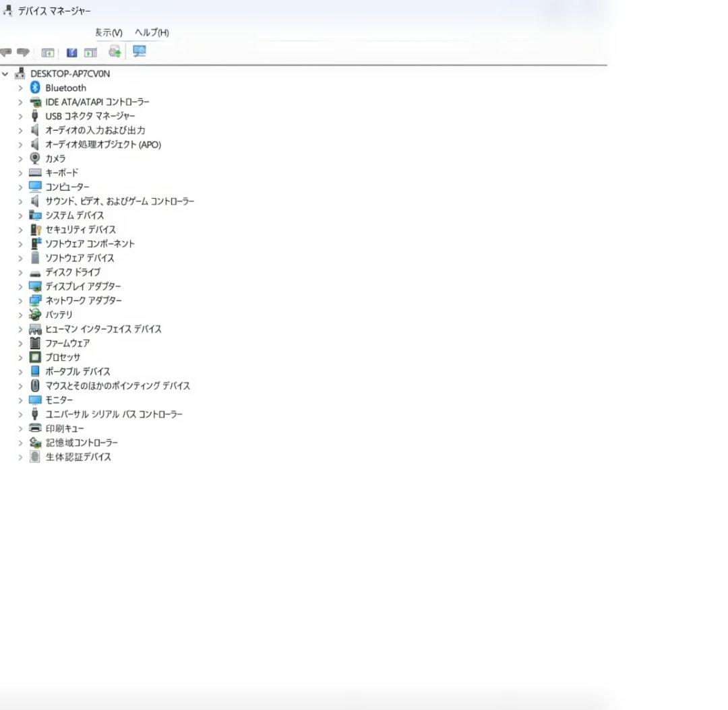Image resolution: width=728 pixels, height=710 pixels.
Task: Click the バッテリ battery icon
Action: [x=35, y=315]
